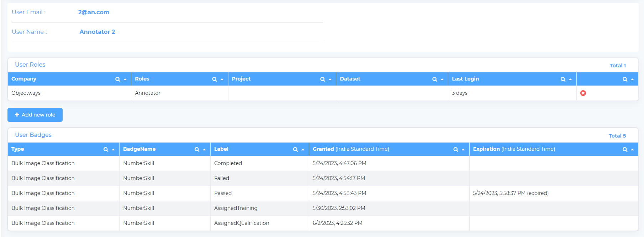
Task: Search the Expiration column
Action: tap(625, 149)
